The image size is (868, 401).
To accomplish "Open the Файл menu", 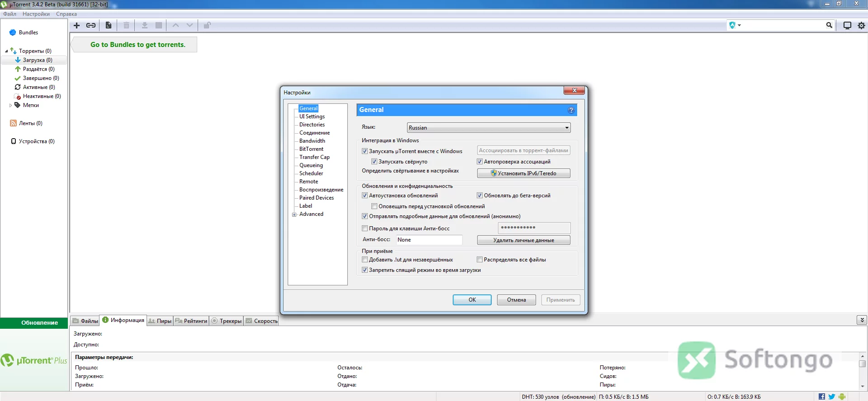I will 9,14.
